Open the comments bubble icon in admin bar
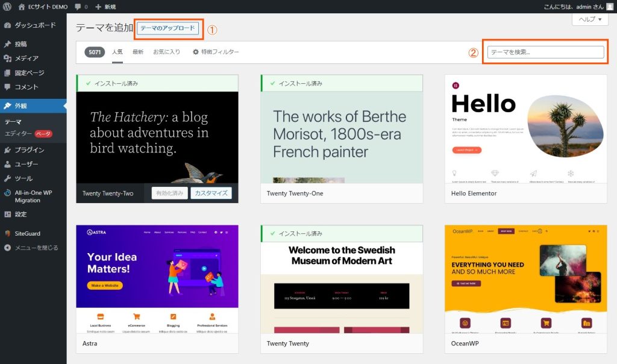 coord(78,7)
